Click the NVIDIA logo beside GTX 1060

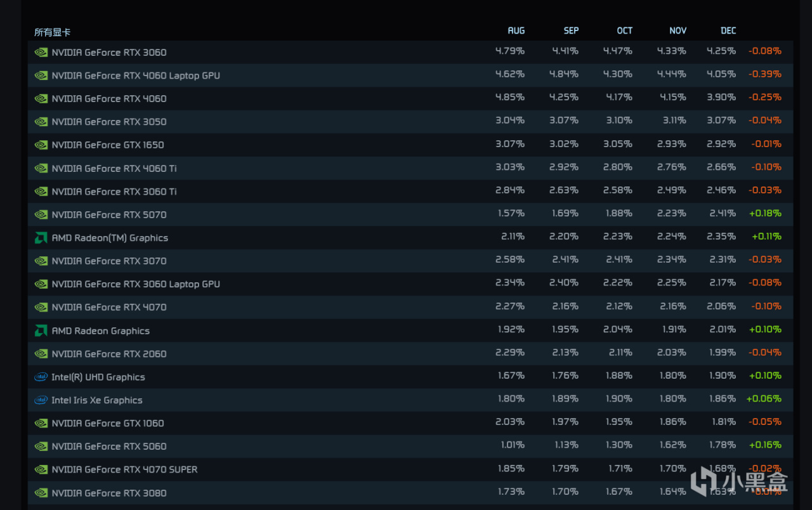click(41, 423)
